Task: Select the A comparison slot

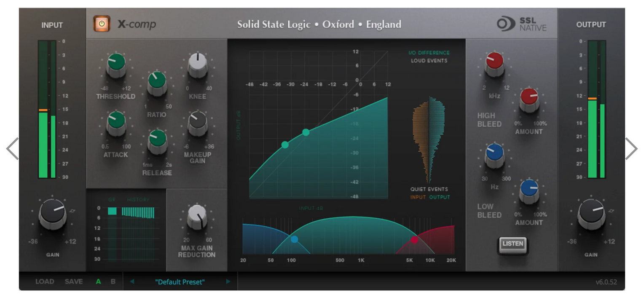Action: [x=99, y=282]
